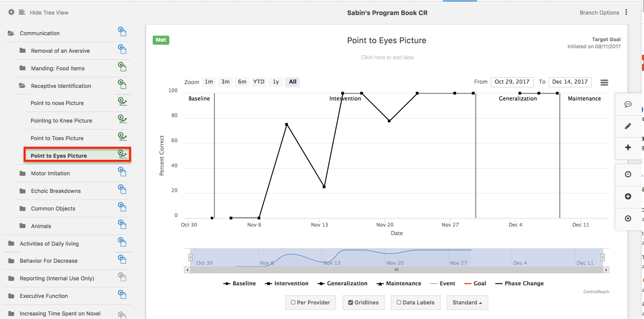Click grey add icon for Reporting (Internal Use Only)
This screenshot has height=319, width=644.
tap(122, 277)
